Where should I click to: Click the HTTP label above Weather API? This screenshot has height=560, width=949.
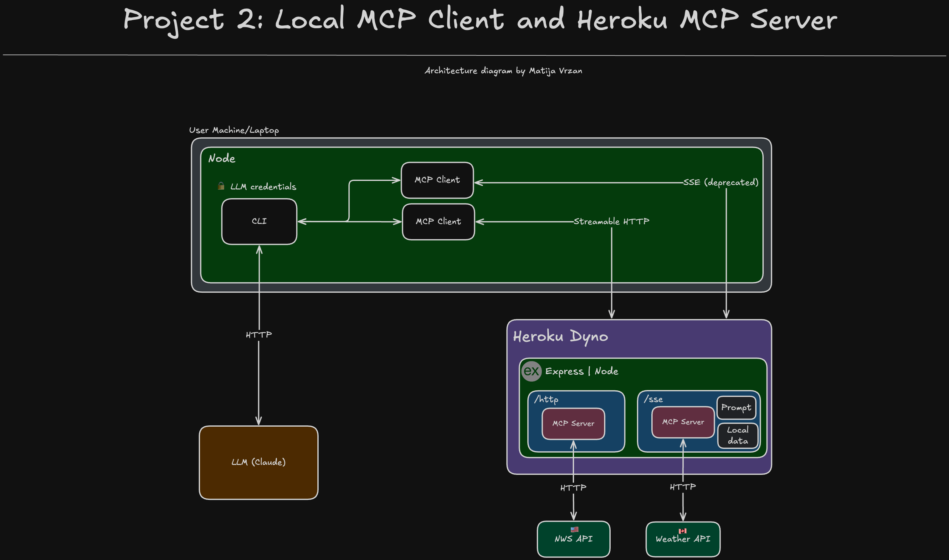click(683, 487)
